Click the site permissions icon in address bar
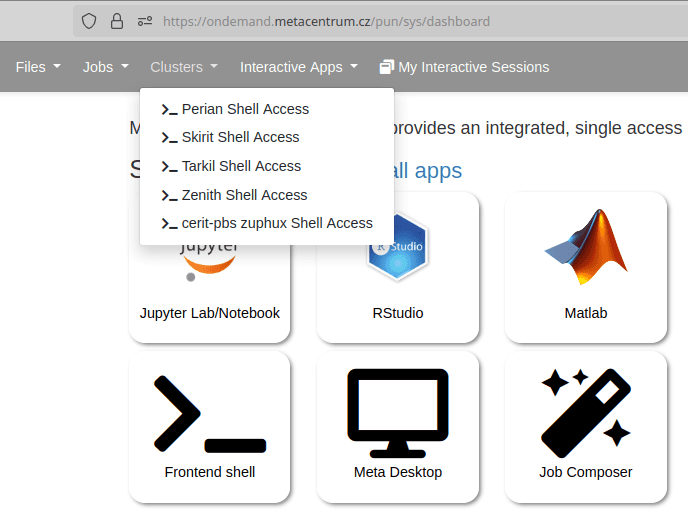This screenshot has height=510, width=688. pyautogui.click(x=144, y=20)
